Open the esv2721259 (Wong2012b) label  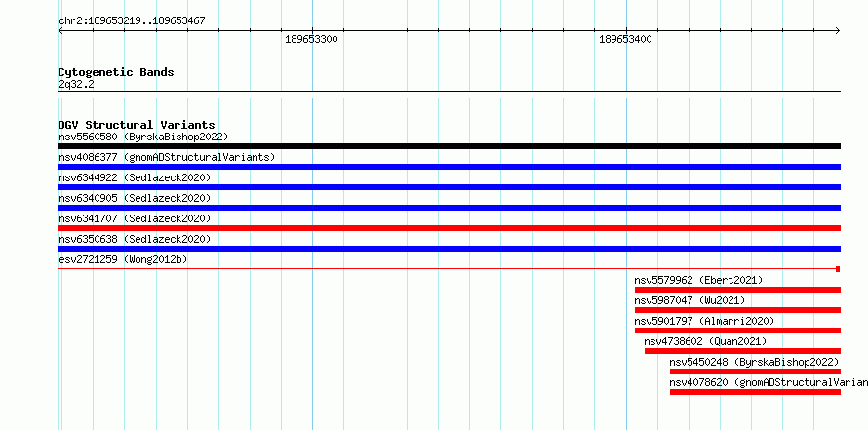(x=123, y=259)
